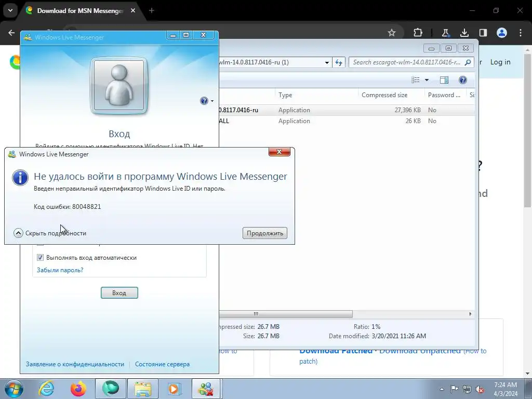Click Action Center flag tray icon
Image resolution: width=532 pixels, height=399 pixels.
coord(454,389)
